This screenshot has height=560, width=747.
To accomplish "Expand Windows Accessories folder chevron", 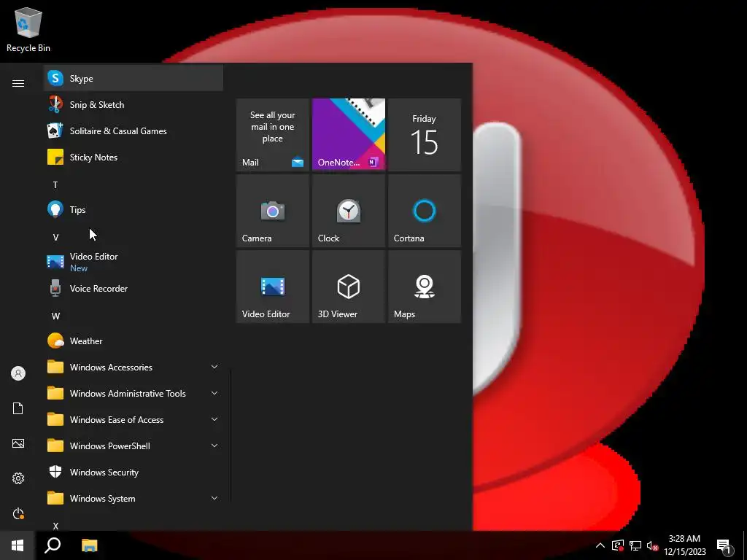I will point(214,367).
